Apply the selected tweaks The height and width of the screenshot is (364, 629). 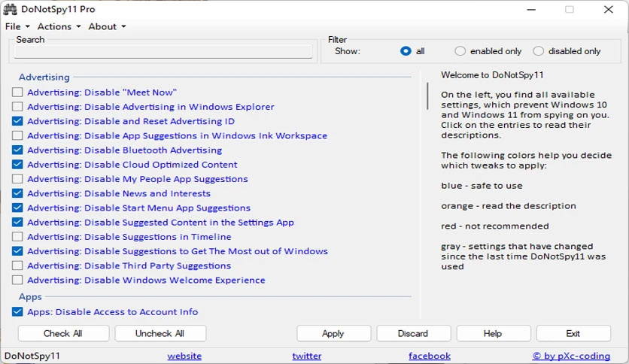tap(334, 333)
